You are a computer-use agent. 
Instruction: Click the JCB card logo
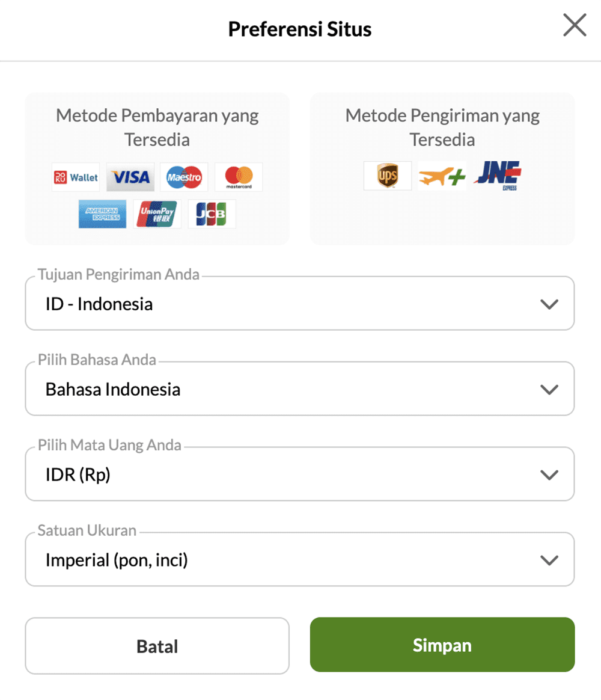click(x=212, y=214)
